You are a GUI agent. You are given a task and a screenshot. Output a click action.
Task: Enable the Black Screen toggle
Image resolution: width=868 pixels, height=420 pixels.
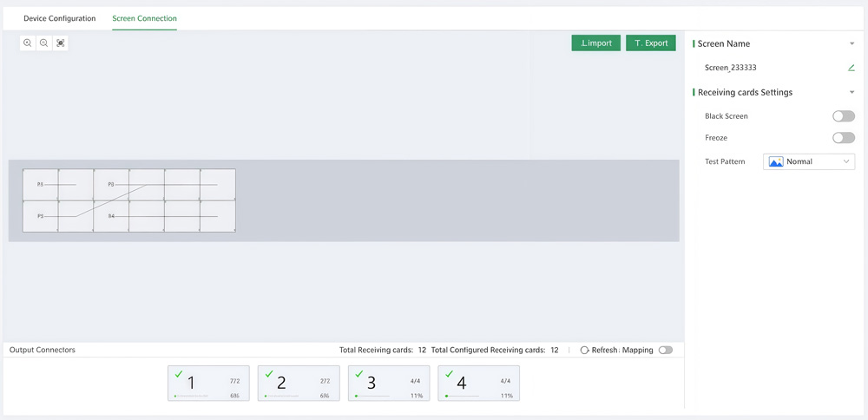pos(843,116)
